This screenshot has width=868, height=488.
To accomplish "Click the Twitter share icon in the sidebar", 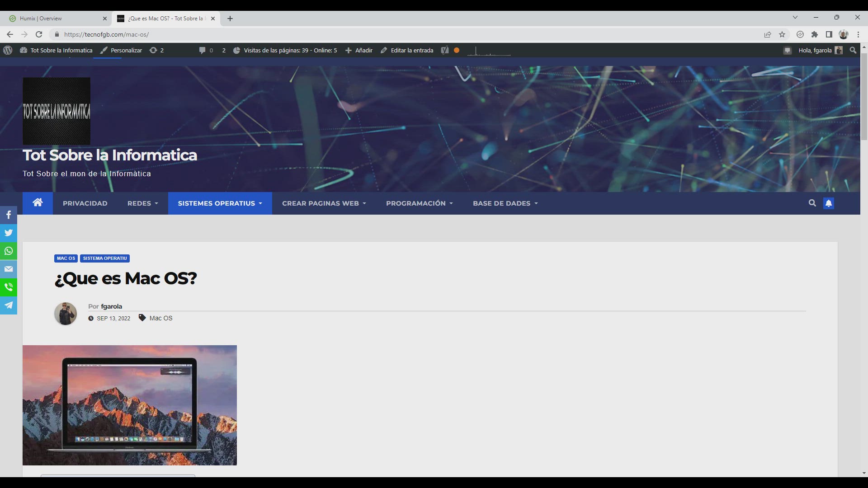I will [9, 233].
